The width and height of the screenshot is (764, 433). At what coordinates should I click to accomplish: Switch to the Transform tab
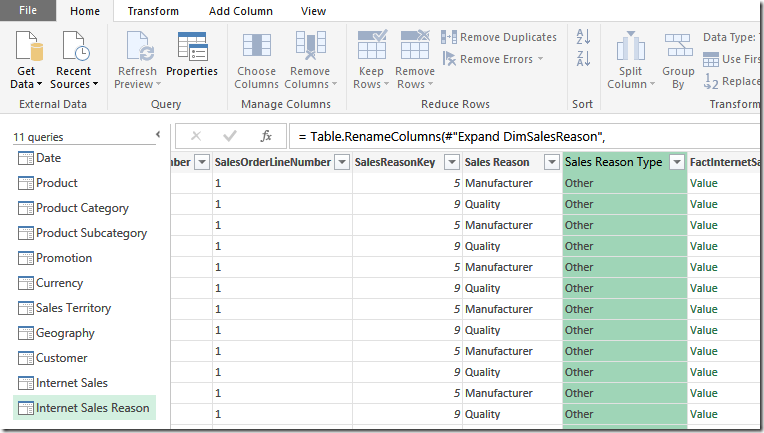153,11
